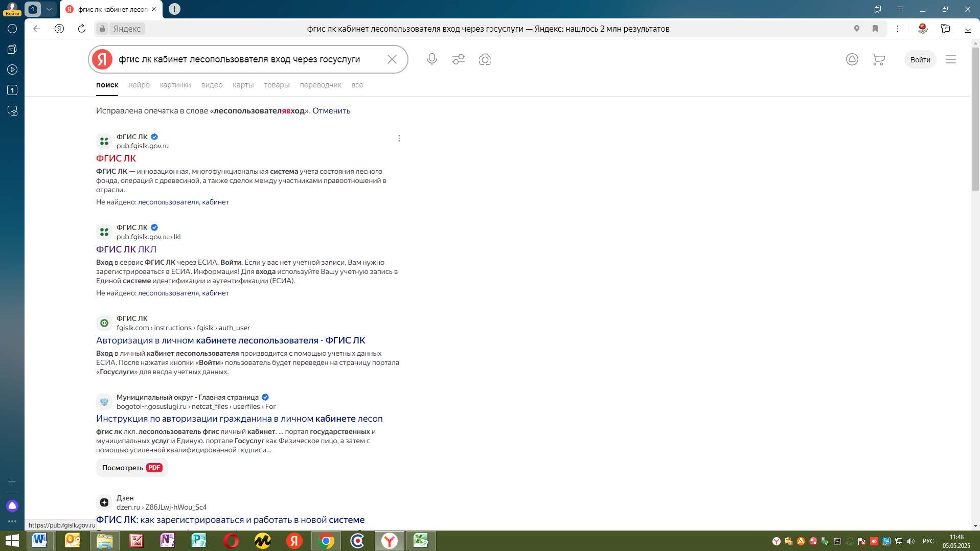Switch to the видео search tab
Screen dimensions: 980x551
[212, 85]
